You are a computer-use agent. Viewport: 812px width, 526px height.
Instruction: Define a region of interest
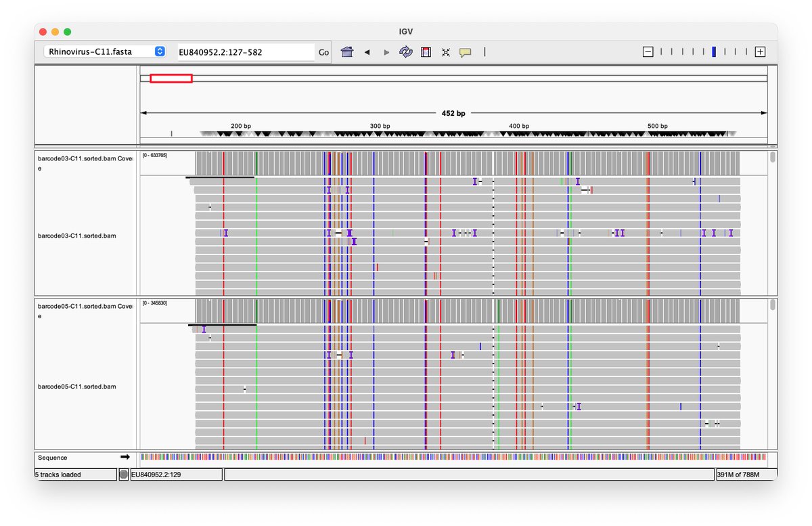click(x=426, y=52)
